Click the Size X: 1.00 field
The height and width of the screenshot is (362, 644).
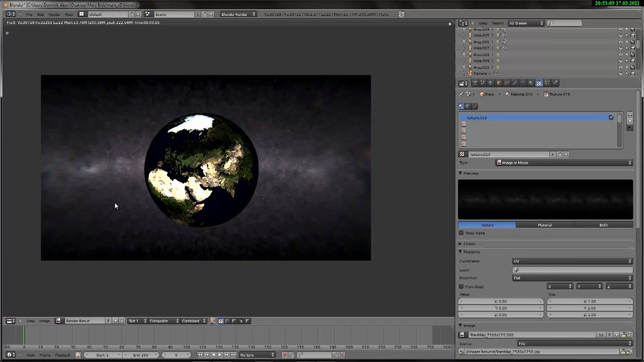[x=589, y=301]
